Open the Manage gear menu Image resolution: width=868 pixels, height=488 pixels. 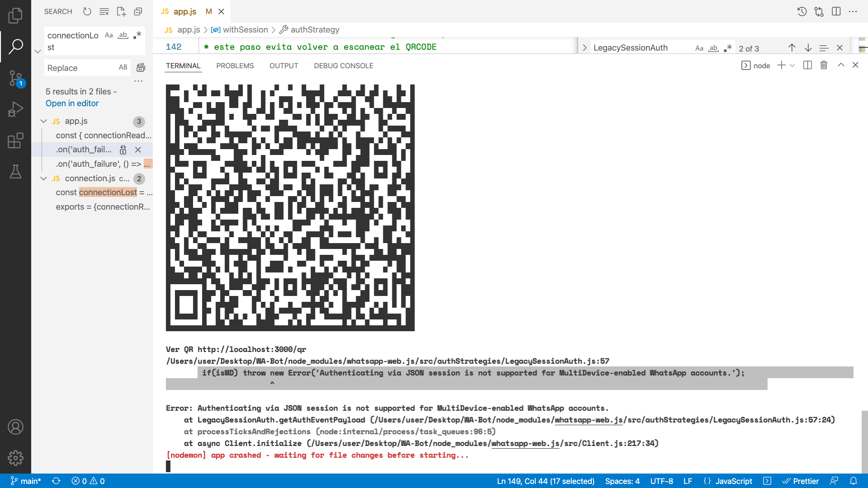pyautogui.click(x=15, y=458)
